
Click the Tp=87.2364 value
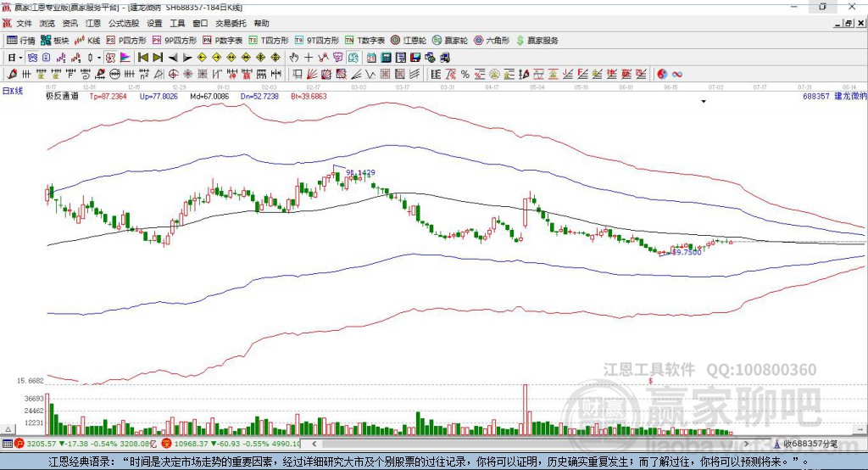tap(108, 97)
